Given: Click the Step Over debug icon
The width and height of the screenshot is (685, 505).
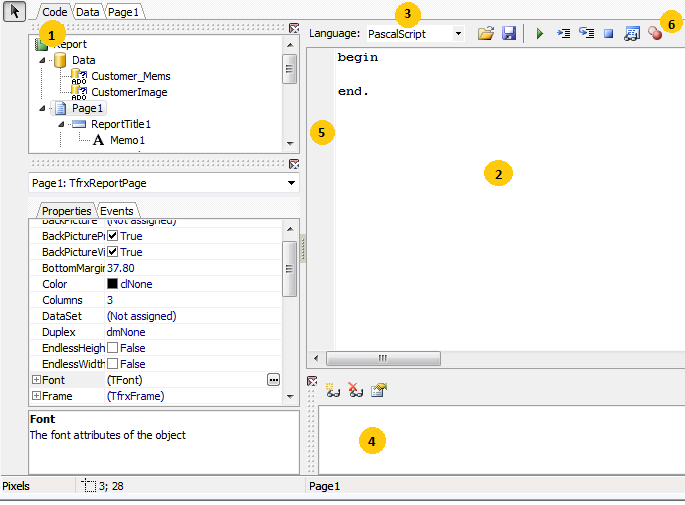Looking at the screenshot, I should [x=586, y=33].
